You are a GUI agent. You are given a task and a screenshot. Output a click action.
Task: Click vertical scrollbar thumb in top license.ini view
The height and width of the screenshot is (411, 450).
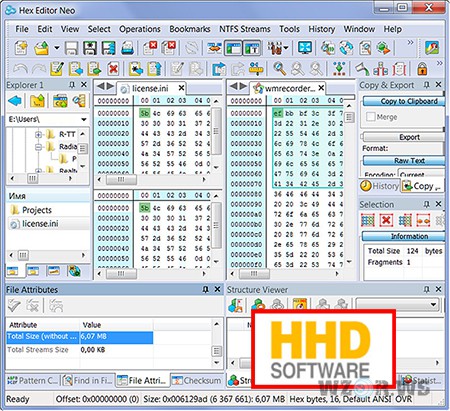(x=216, y=131)
